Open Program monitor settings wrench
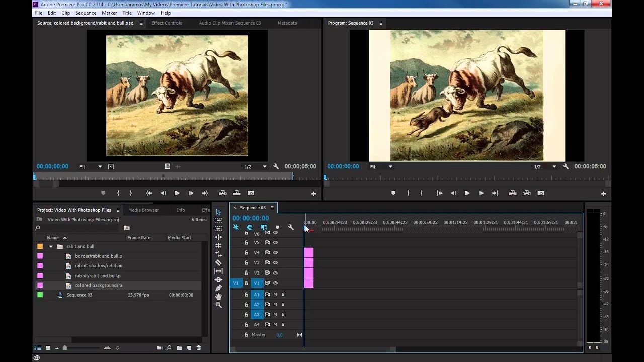Image resolution: width=644 pixels, height=362 pixels. coord(566,166)
